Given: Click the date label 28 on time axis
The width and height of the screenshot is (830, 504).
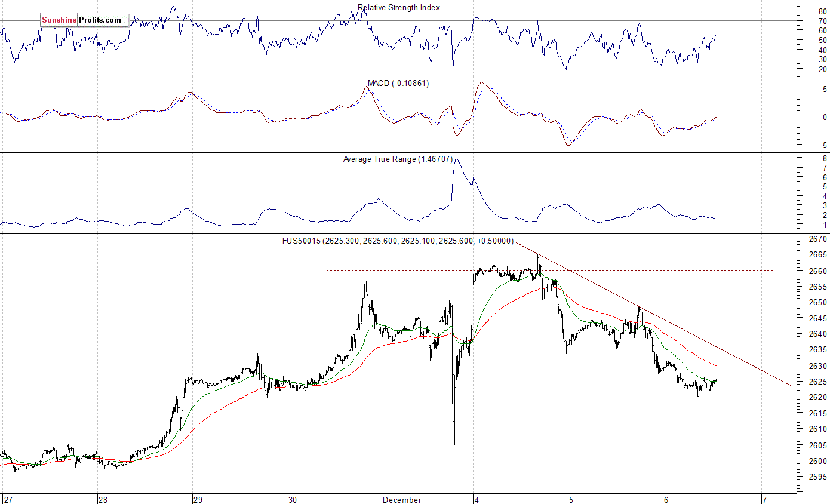Looking at the screenshot, I should pos(103,500).
